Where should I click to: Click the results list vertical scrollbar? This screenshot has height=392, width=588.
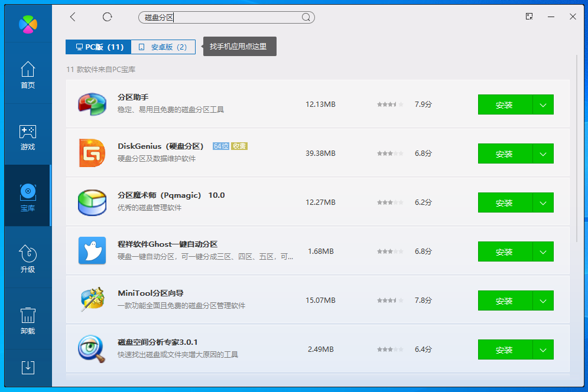(577, 149)
